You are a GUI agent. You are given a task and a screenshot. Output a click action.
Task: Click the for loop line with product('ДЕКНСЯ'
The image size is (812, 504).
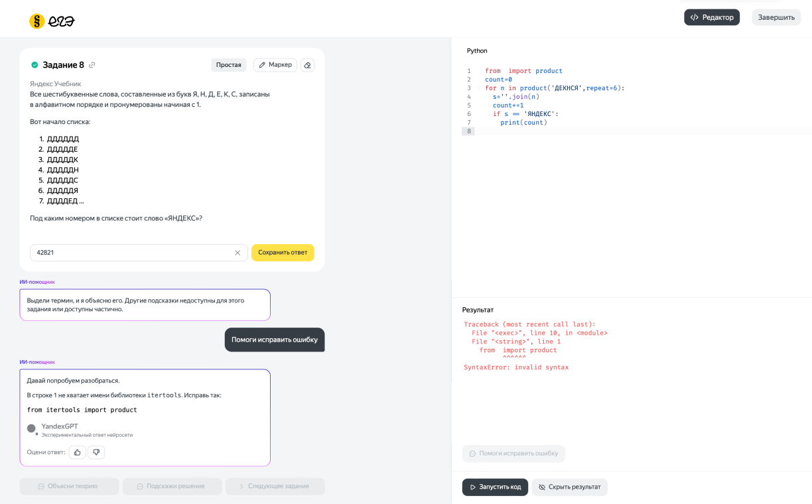555,88
